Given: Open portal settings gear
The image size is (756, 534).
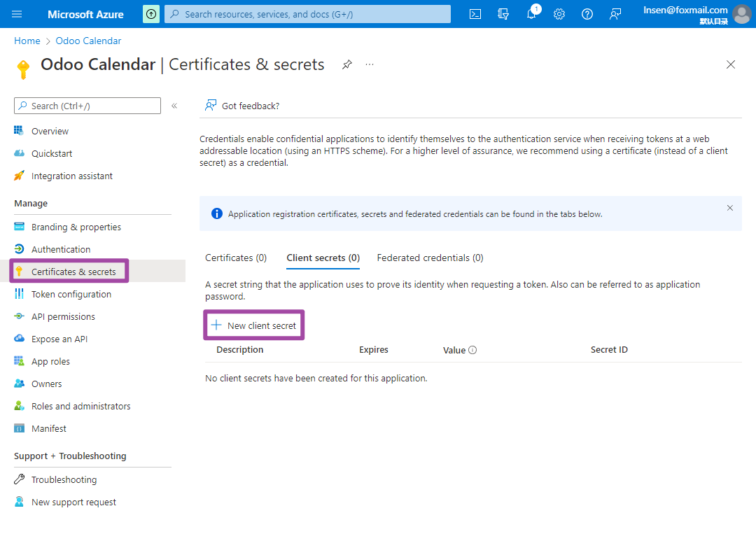Looking at the screenshot, I should point(559,14).
